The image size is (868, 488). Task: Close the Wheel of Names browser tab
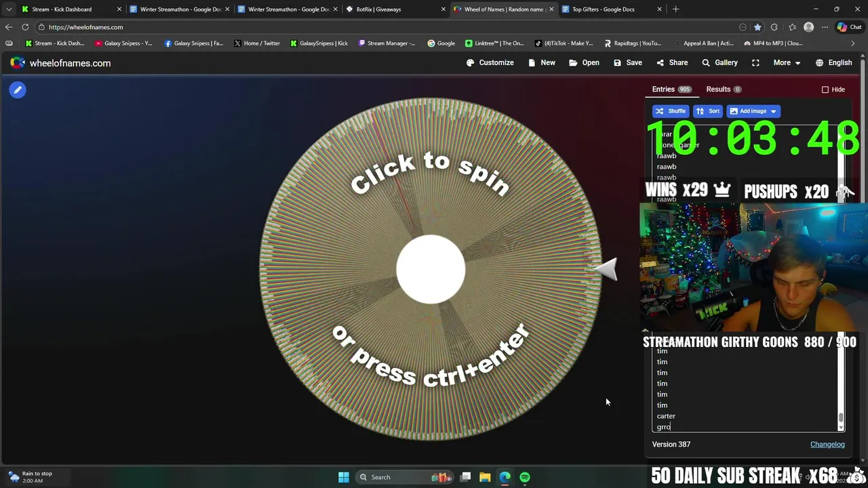551,9
